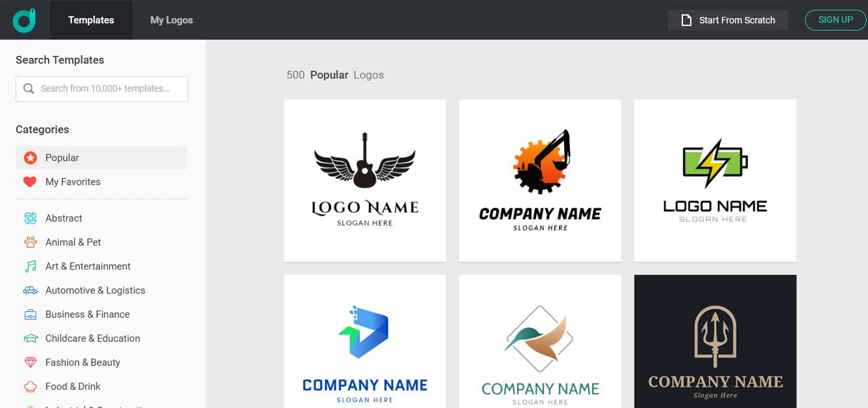Open the gold trident dark logo template
Image resolution: width=868 pixels, height=408 pixels.
pyautogui.click(x=715, y=341)
